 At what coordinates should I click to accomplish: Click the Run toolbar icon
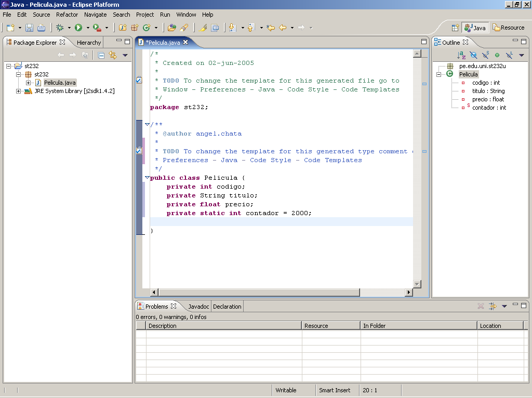(x=77, y=28)
